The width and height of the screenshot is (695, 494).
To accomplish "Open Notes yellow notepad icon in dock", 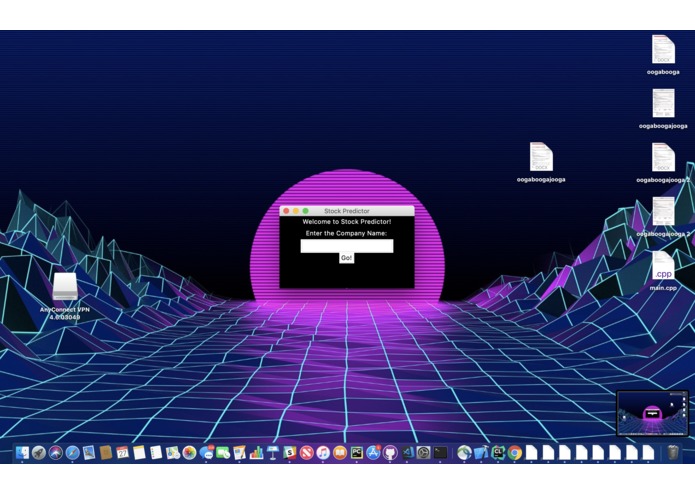I will pyautogui.click(x=139, y=452).
